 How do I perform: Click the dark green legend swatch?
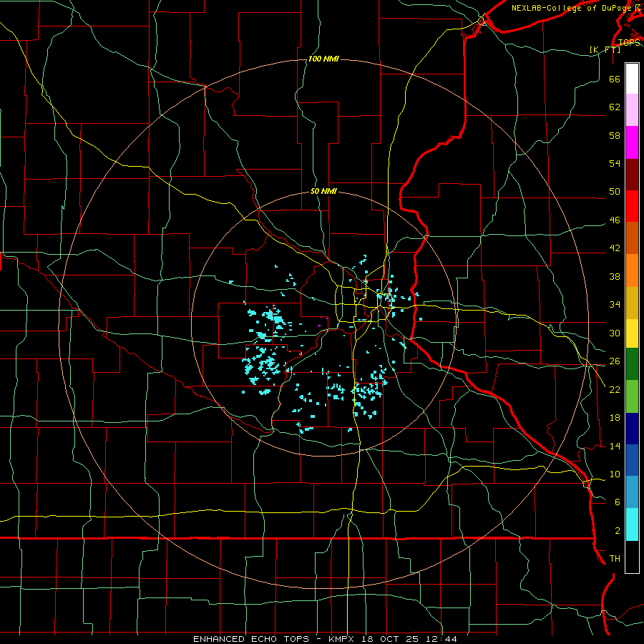point(632,364)
